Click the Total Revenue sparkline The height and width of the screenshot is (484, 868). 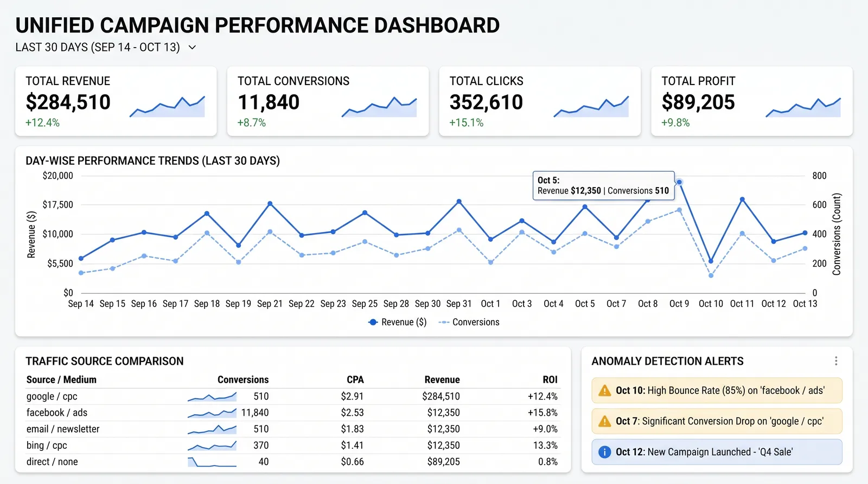(167, 107)
